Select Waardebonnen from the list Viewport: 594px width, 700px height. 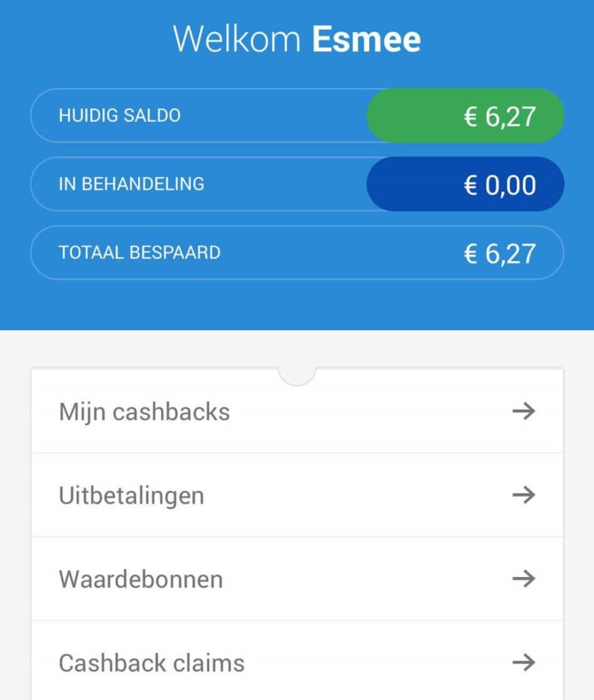point(141,580)
